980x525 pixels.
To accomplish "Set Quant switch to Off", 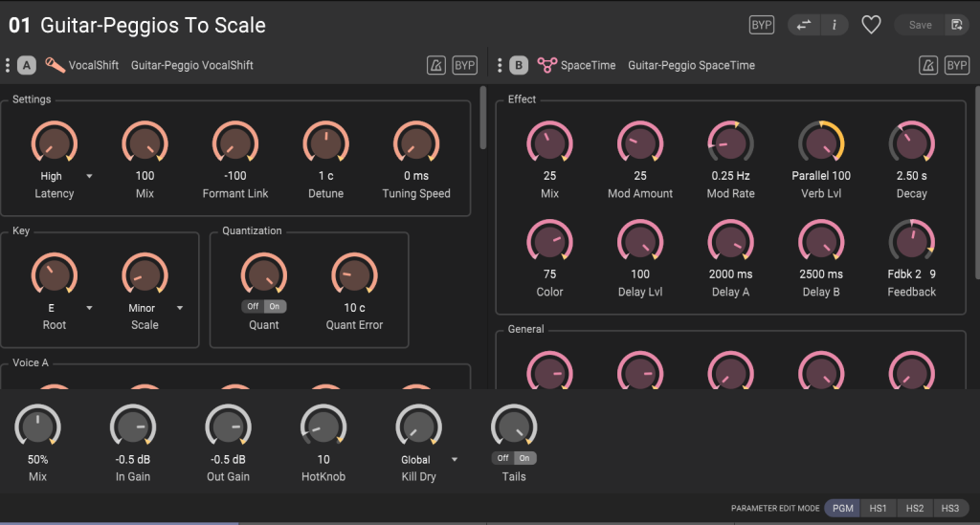I will (253, 306).
